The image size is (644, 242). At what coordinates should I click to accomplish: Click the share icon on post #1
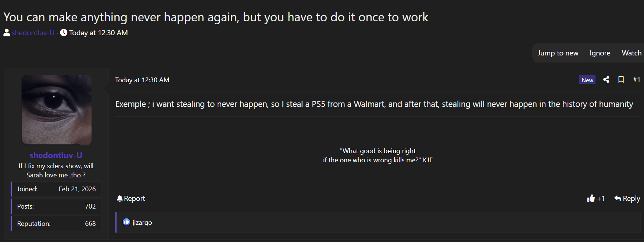[x=606, y=79]
